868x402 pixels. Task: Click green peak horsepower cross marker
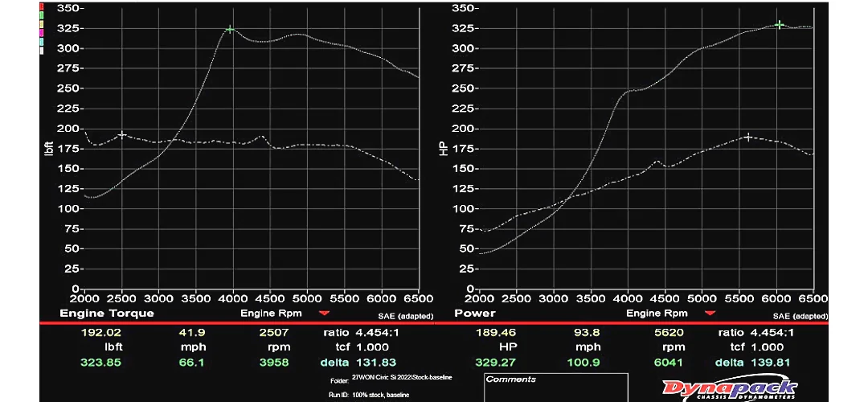tap(779, 25)
